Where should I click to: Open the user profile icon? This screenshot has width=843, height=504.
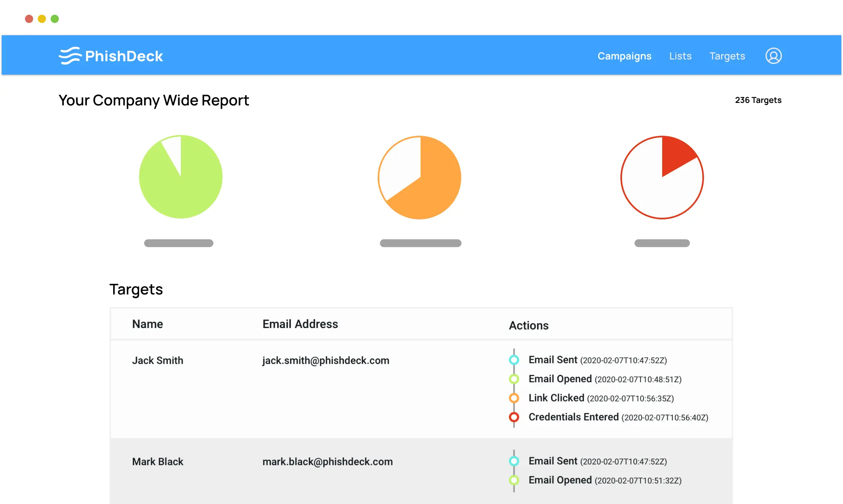click(x=773, y=56)
